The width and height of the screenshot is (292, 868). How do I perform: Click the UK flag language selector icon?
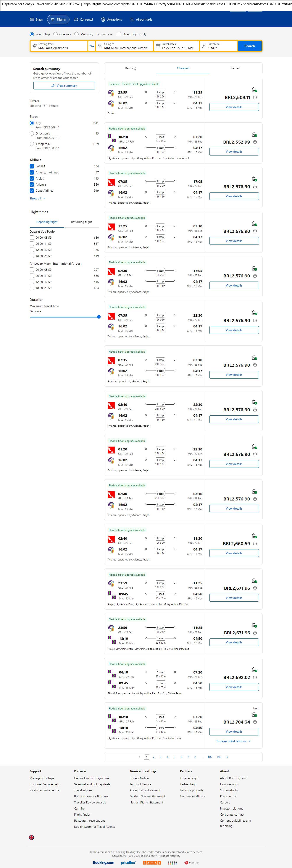point(31,837)
